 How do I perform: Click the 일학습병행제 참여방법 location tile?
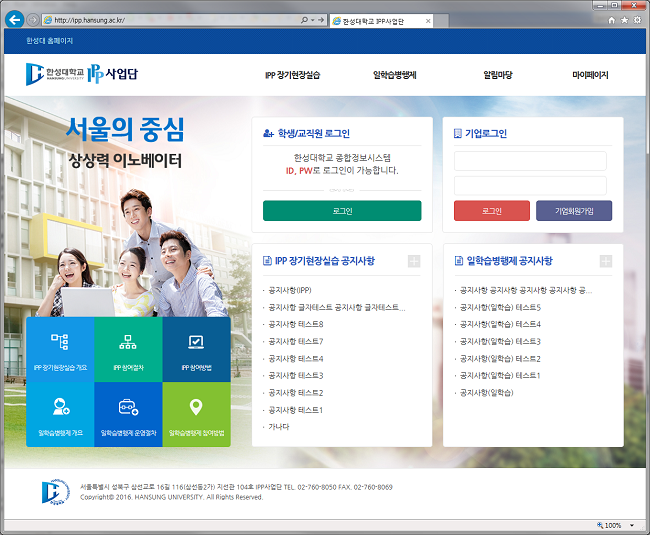[196, 414]
